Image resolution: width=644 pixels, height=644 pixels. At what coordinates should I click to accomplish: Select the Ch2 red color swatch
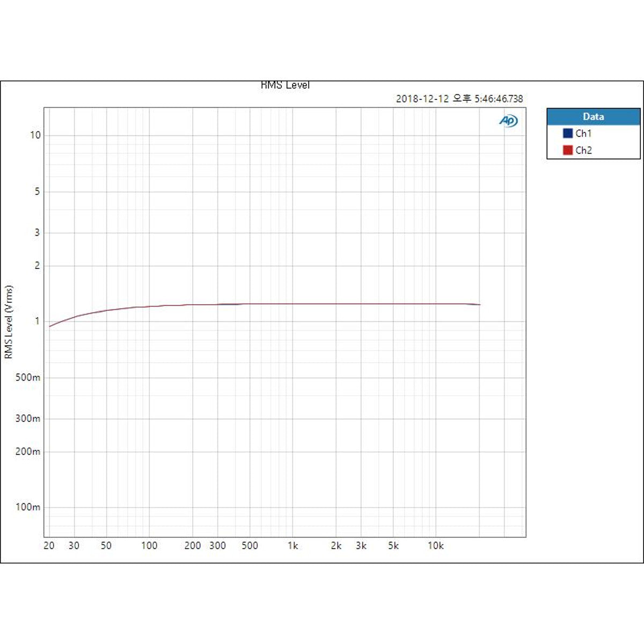click(568, 150)
